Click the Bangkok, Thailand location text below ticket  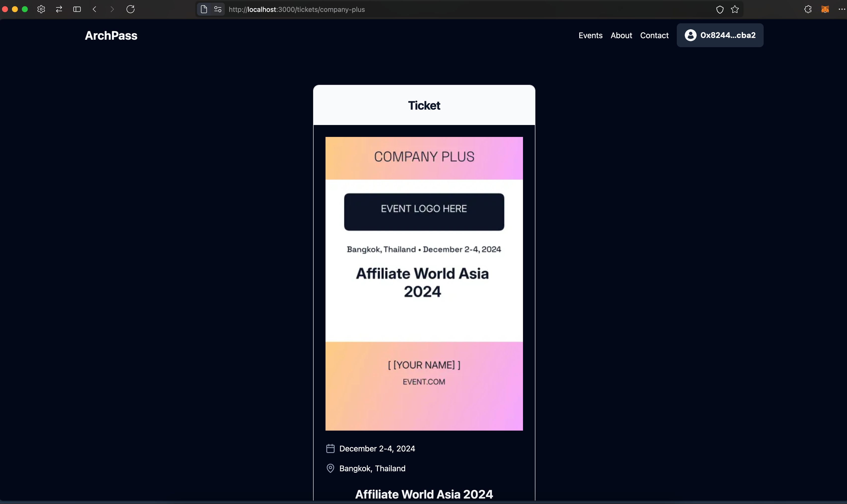coord(372,468)
